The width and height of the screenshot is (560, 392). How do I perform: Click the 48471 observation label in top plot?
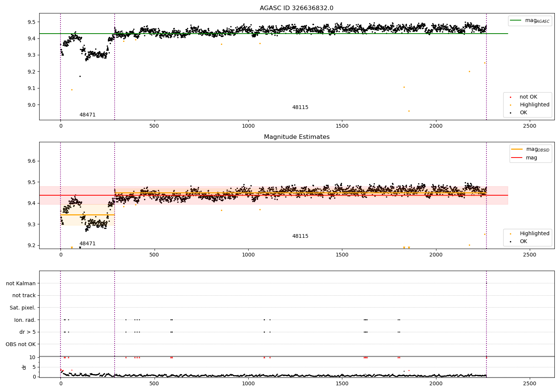click(x=87, y=115)
